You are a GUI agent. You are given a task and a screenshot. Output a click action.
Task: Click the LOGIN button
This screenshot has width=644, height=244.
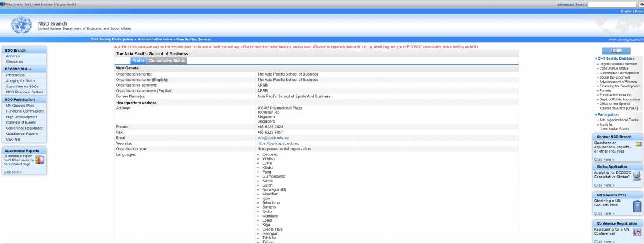[616, 50]
